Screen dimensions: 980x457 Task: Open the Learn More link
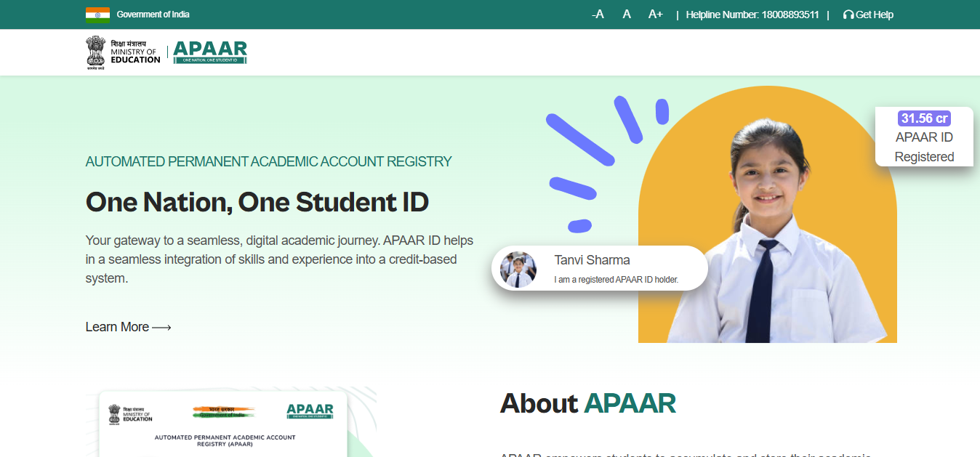click(x=127, y=327)
